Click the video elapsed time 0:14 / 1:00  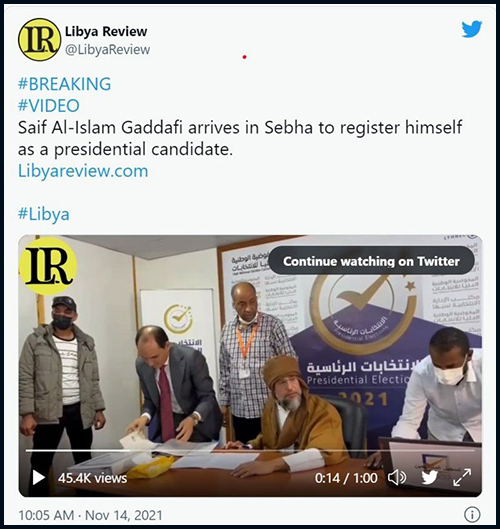point(346,478)
